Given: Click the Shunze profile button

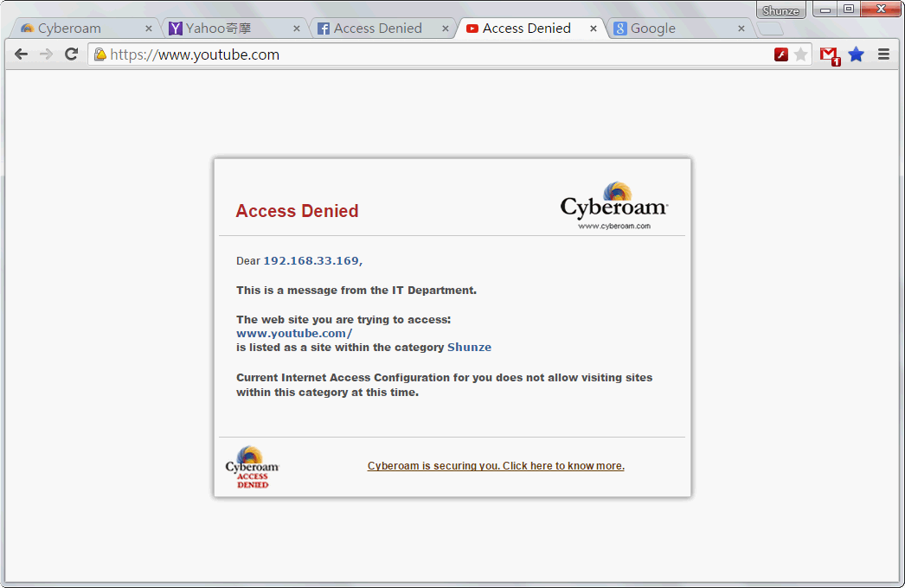Looking at the screenshot, I should [x=781, y=10].
